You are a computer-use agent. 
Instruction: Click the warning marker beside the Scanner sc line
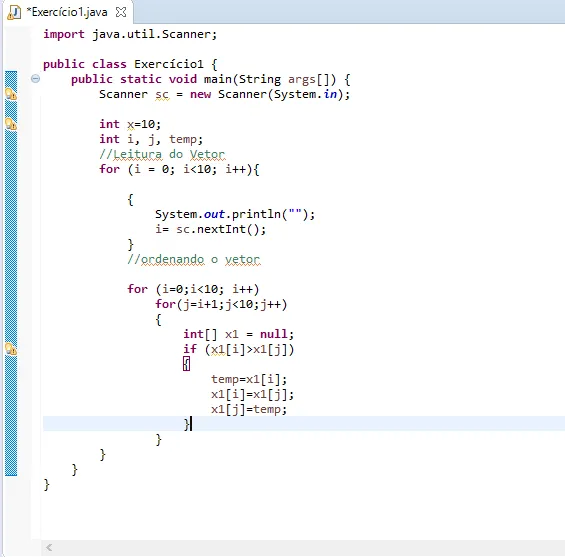[x=11, y=94]
